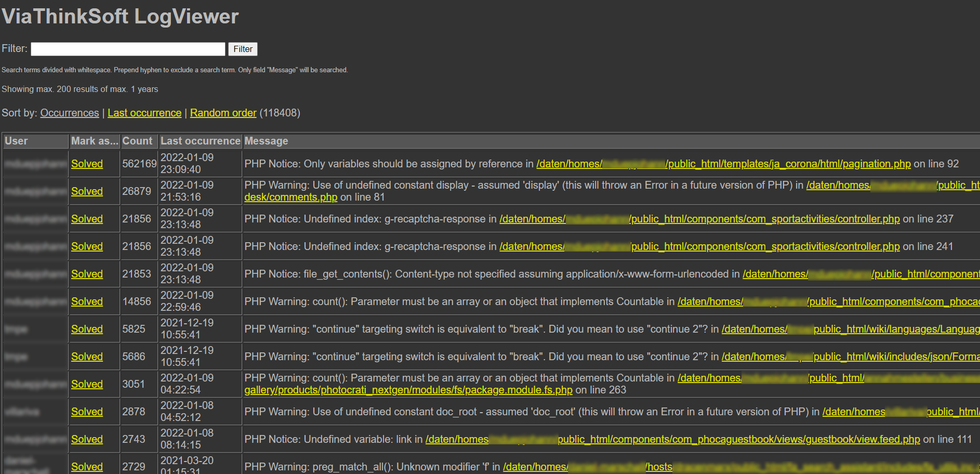Click the timestamp 2022-01-08 08:14:15
Viewport: 980px width, 474px height.
(x=187, y=439)
